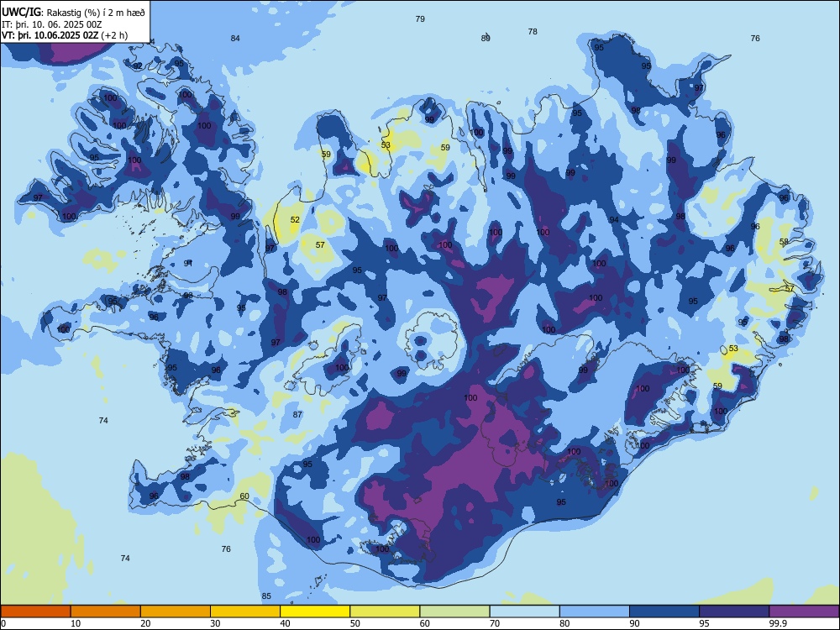Click the '60' value near the Reykjanes coast
The height and width of the screenshot is (630, 840).
244,496
